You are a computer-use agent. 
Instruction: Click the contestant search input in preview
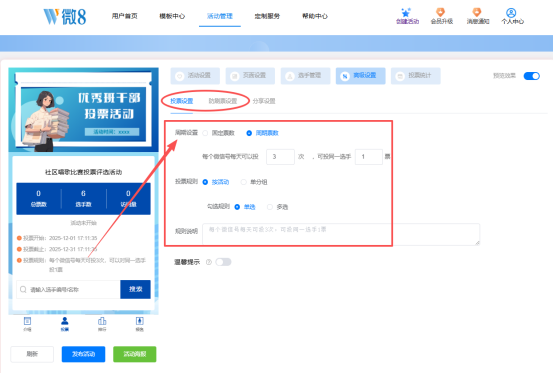click(x=68, y=289)
